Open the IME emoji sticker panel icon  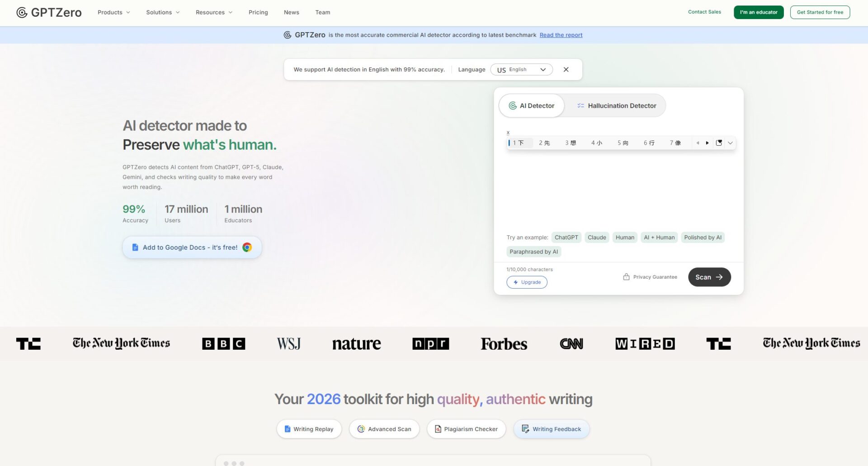tap(719, 143)
